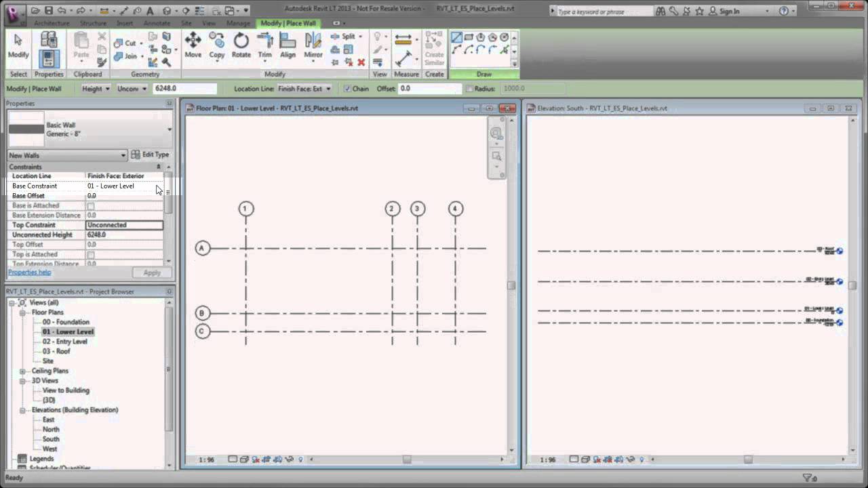Select the Rectangle draw tool
The width and height of the screenshot is (868, 488).
coord(469,37)
